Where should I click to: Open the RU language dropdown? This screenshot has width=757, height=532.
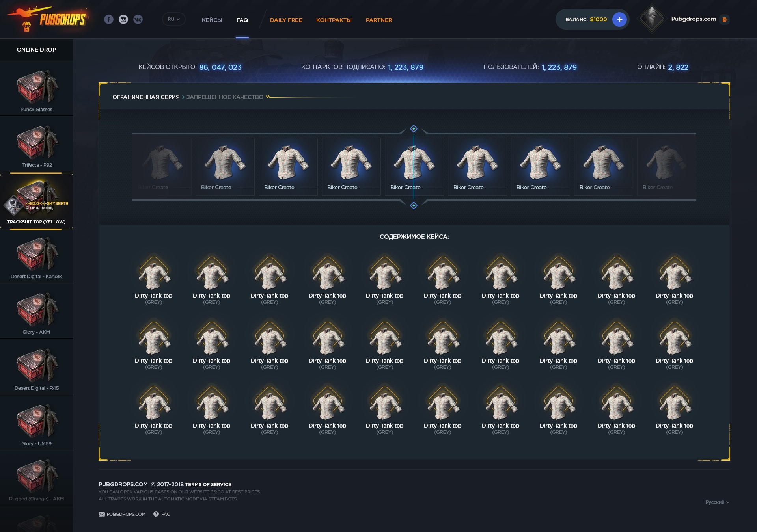click(x=173, y=19)
